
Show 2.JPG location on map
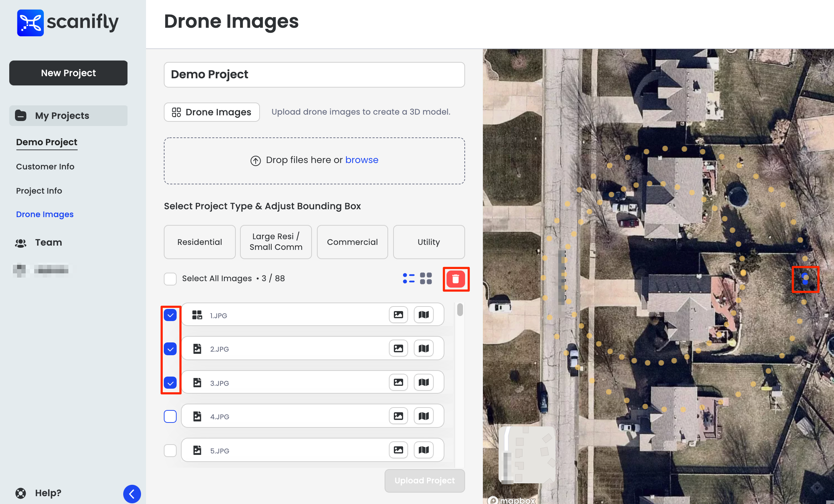tap(424, 348)
